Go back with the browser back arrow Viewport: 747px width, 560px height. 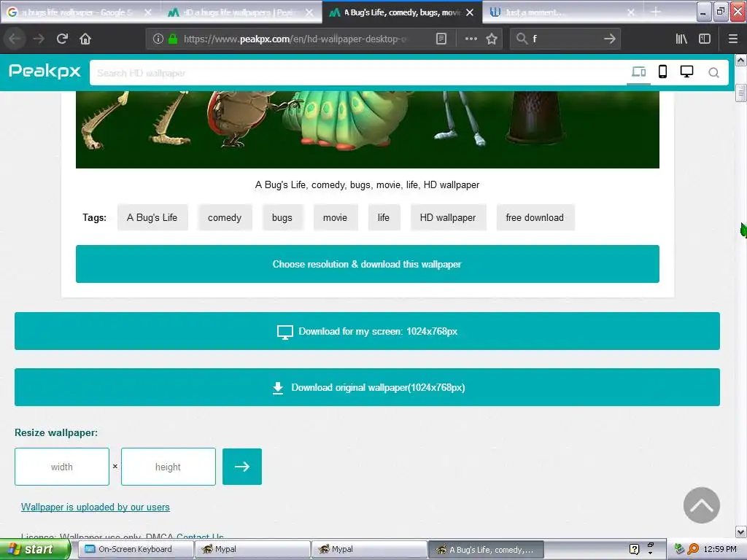click(15, 39)
